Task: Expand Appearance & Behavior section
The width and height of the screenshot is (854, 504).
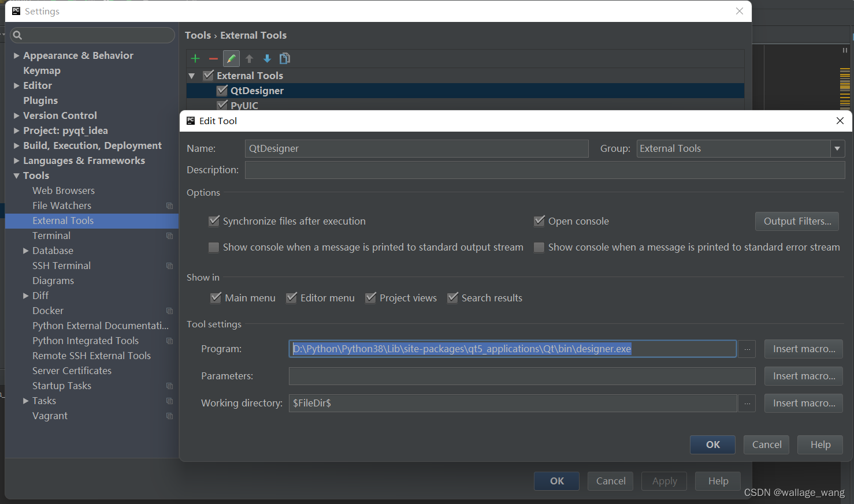Action: coord(17,55)
